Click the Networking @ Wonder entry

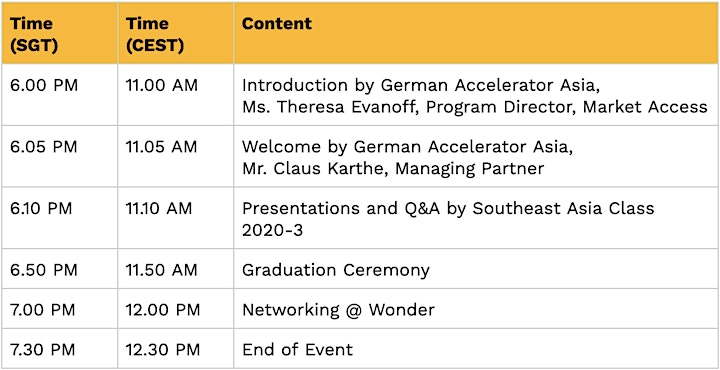(338, 310)
